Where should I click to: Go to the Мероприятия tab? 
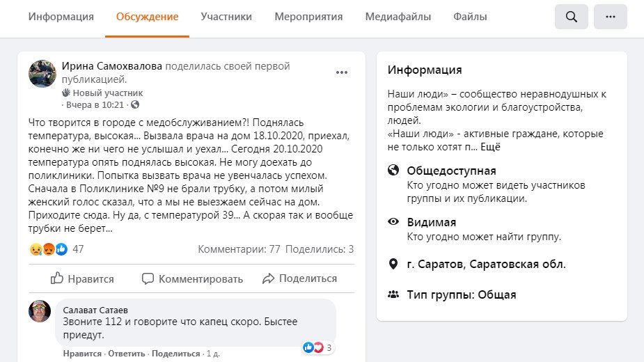(308, 17)
